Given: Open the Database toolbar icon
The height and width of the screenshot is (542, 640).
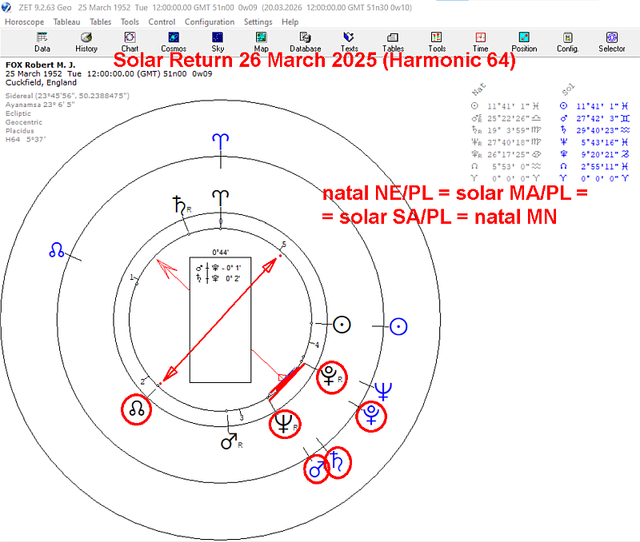Looking at the screenshot, I should [x=305, y=42].
